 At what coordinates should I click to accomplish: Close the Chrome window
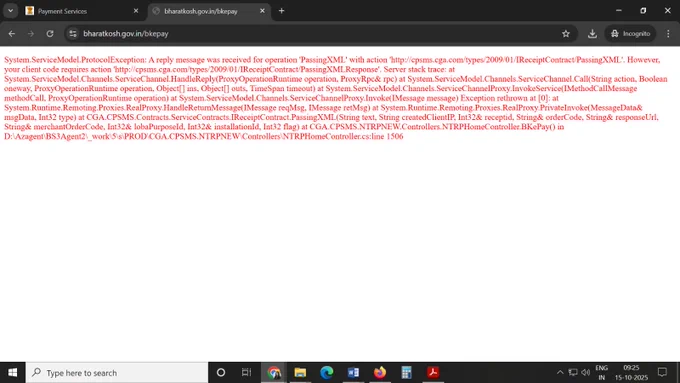click(667, 10)
